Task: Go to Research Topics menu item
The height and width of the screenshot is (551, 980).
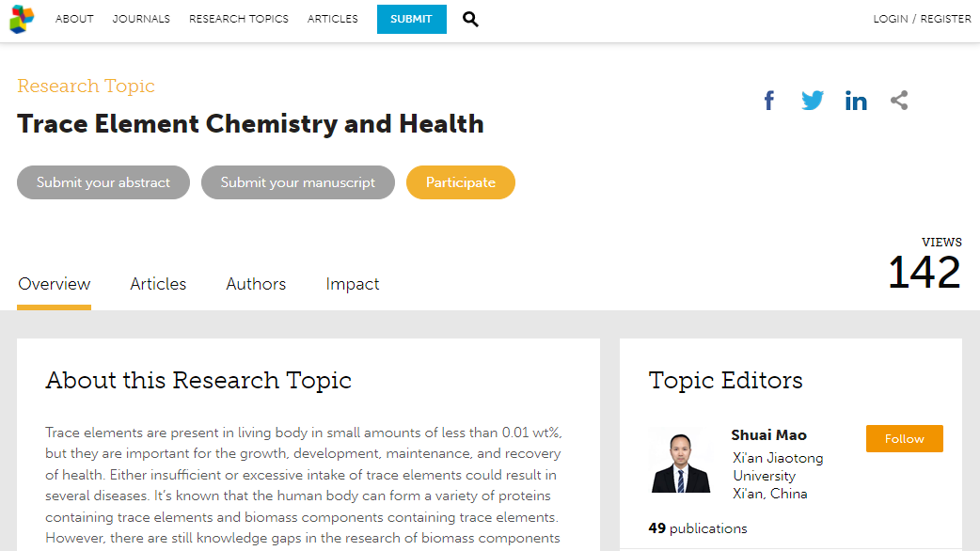Action: [239, 19]
